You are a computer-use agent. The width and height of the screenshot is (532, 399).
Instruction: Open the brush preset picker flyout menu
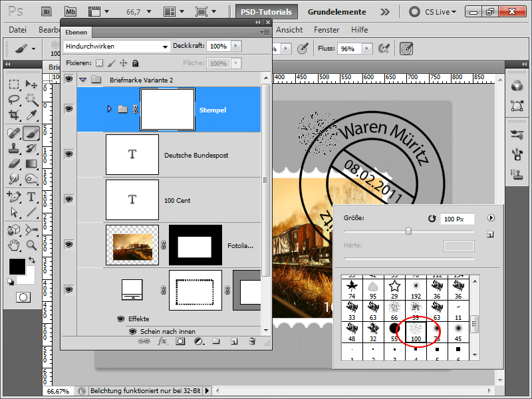(x=491, y=218)
